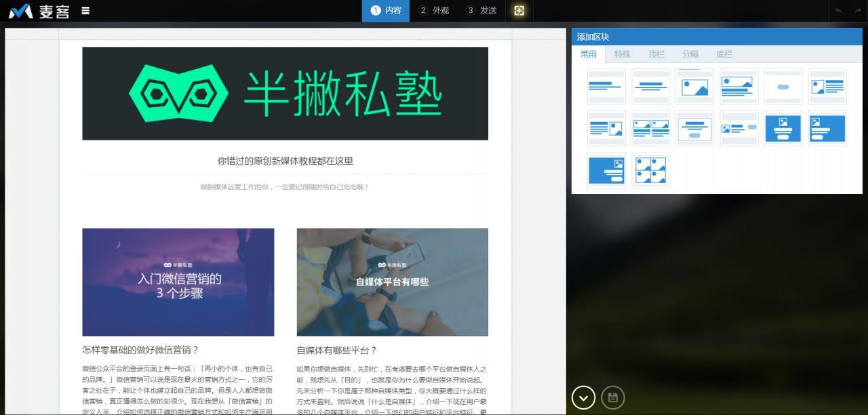Click the fullscreen preview icon in top bar
Image resolution: width=868 pixels, height=415 pixels.
pos(519,11)
